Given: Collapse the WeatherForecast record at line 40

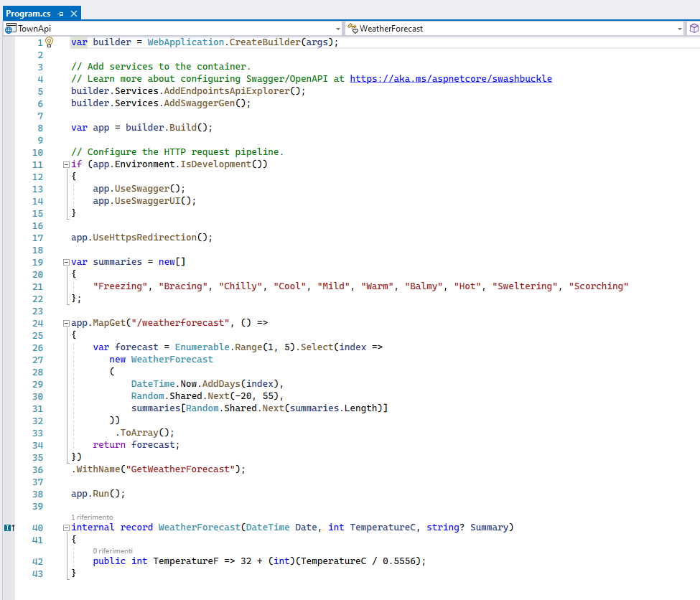Looking at the screenshot, I should tap(65, 527).
